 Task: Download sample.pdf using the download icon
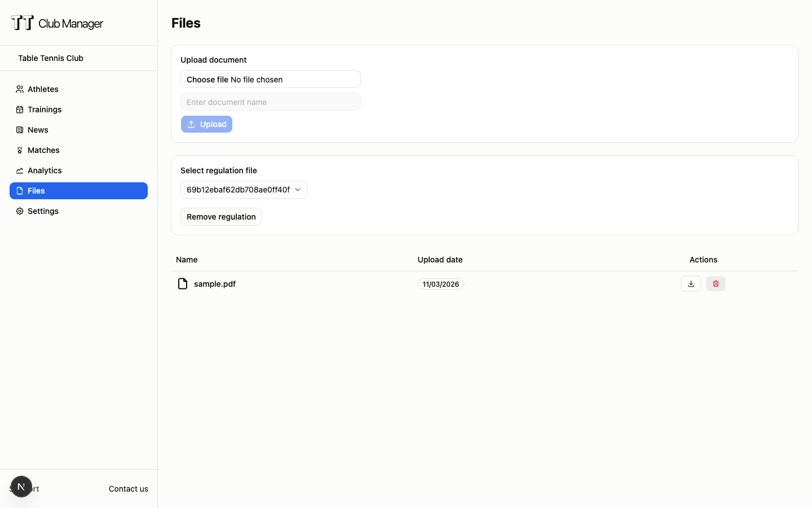tap(691, 283)
